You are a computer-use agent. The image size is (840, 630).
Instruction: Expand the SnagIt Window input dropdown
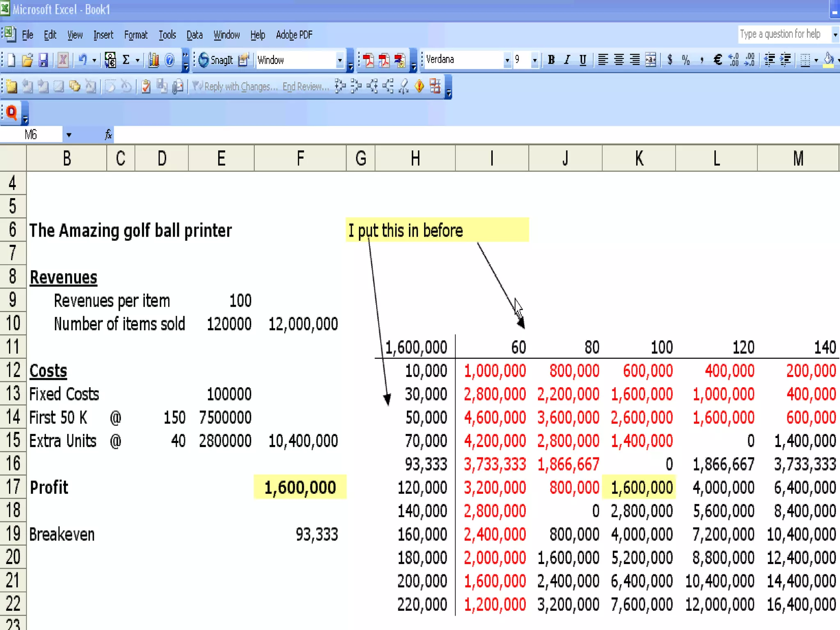(x=340, y=60)
